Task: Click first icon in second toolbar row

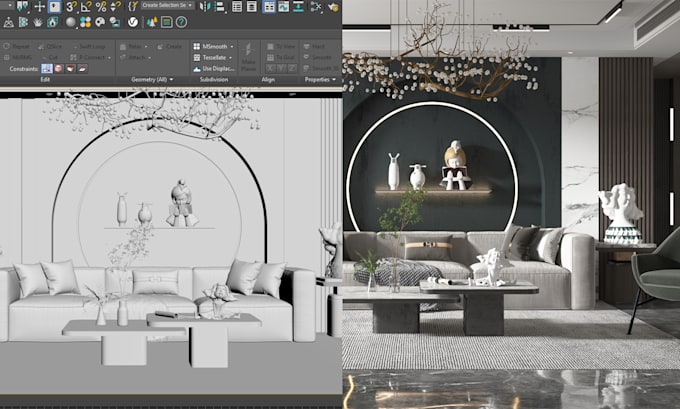Action: (x=9, y=22)
